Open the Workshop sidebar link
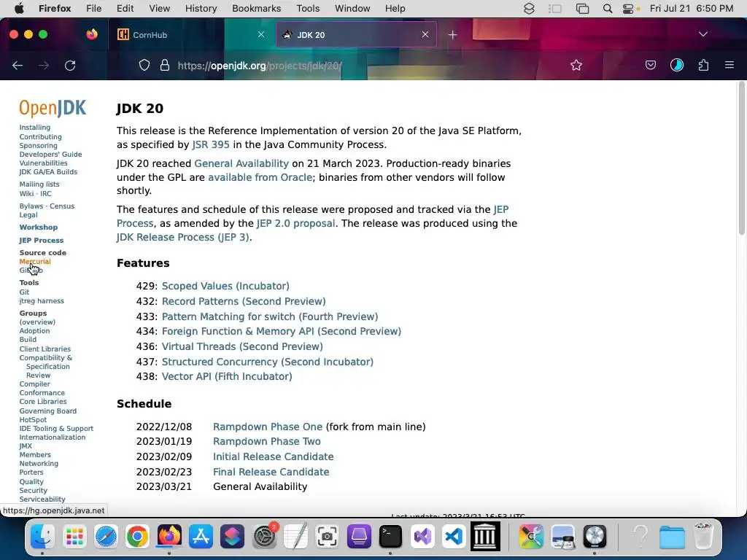This screenshot has height=560, width=747. tap(39, 227)
